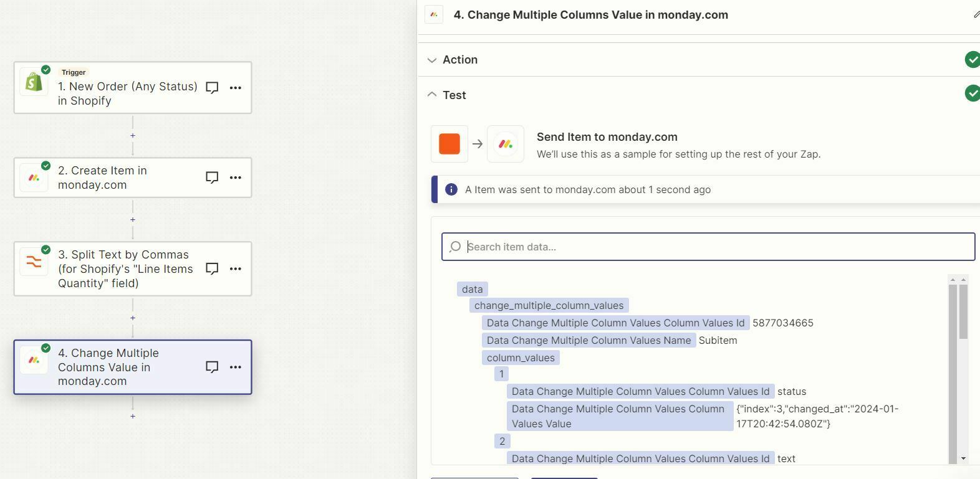Click monday.com icon in panel header
The image size is (980, 479).
coord(434,14)
